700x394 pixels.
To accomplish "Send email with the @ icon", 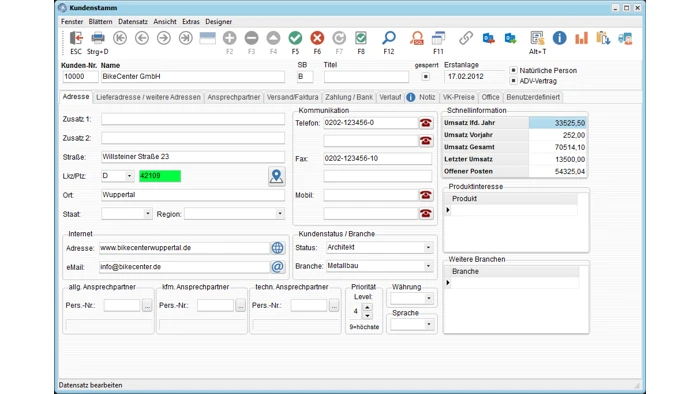I will (x=277, y=267).
